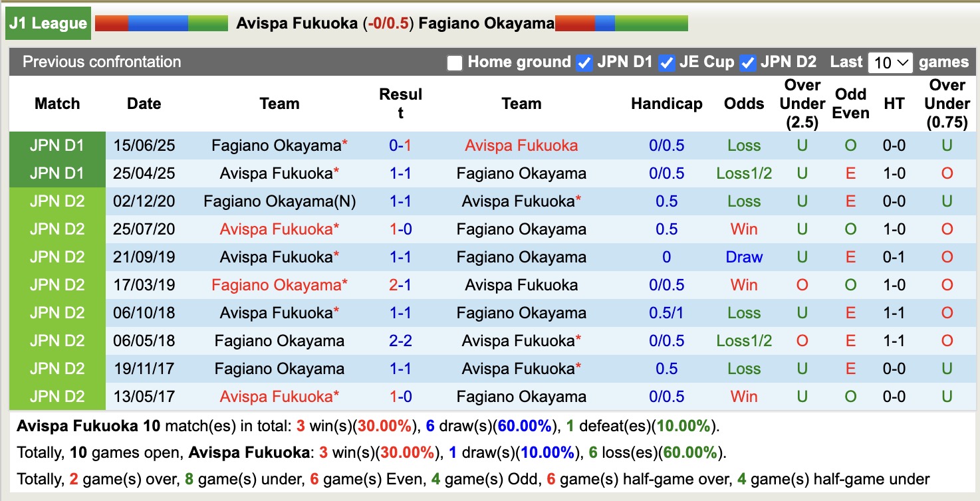Image resolution: width=980 pixels, height=501 pixels.
Task: Click the 0/0.5 handicap of the top row
Action: click(x=666, y=145)
